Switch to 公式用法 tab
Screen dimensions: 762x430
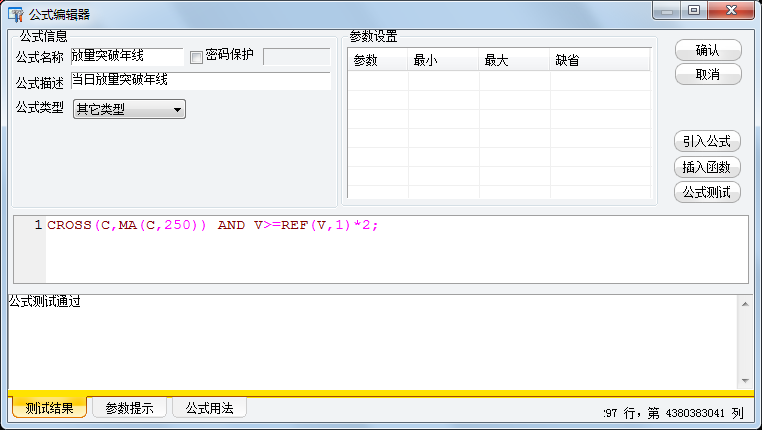209,408
